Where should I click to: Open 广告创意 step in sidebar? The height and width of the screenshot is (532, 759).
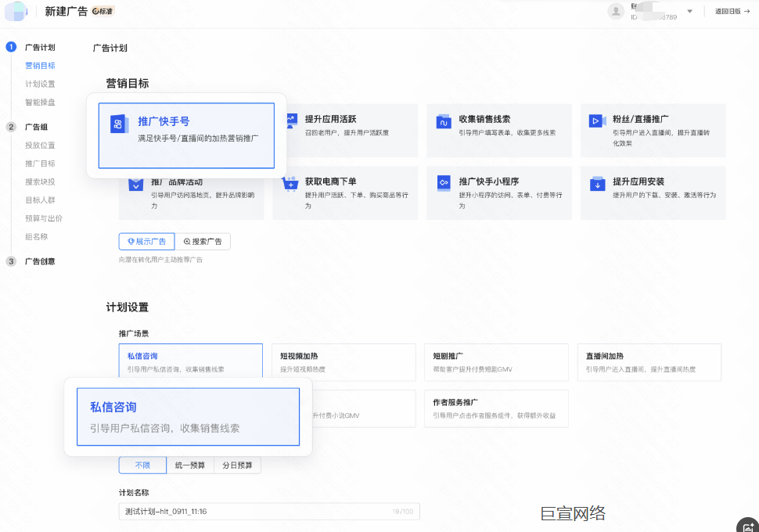(40, 261)
